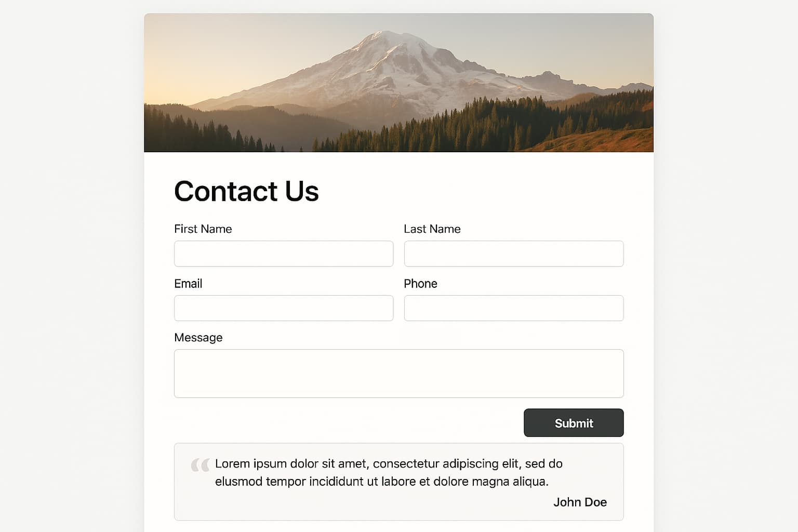This screenshot has width=798, height=532.
Task: Select the First Name label
Action: pos(203,229)
